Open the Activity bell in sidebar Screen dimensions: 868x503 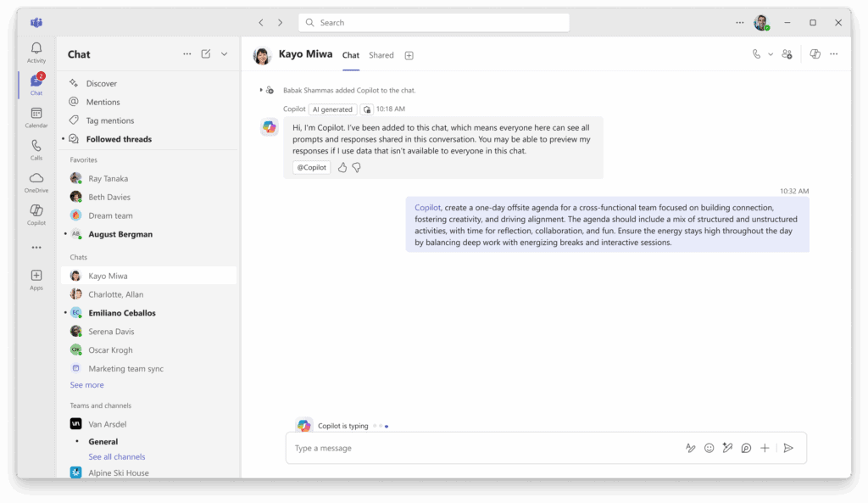click(36, 52)
